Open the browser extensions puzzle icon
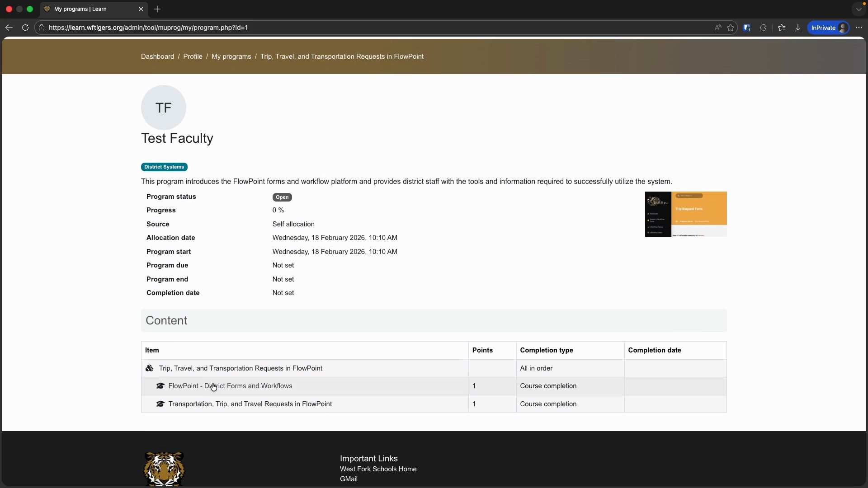Viewport: 868px width, 488px height. [764, 28]
